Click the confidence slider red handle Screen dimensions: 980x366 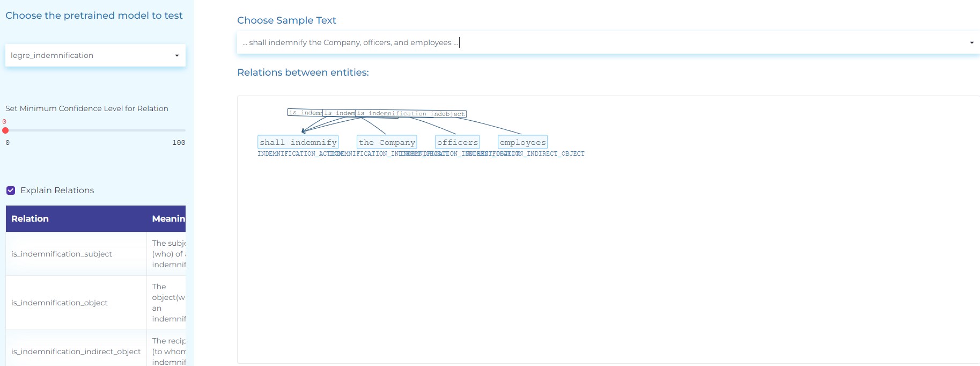click(5, 130)
